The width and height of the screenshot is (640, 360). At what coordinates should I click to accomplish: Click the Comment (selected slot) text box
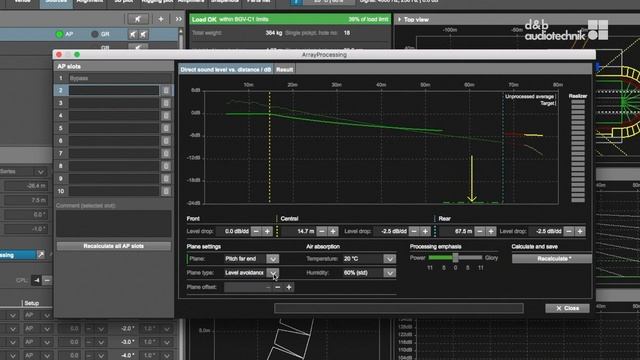click(x=113, y=224)
